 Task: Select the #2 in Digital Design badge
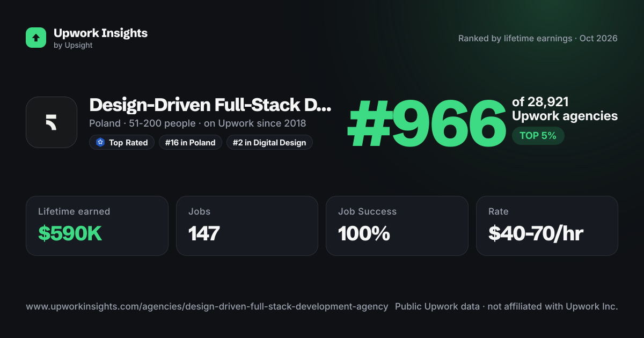[269, 143]
